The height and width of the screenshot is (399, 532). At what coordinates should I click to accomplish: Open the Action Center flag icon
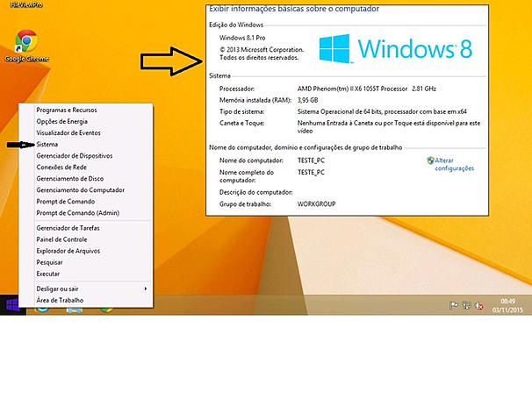coord(453,305)
